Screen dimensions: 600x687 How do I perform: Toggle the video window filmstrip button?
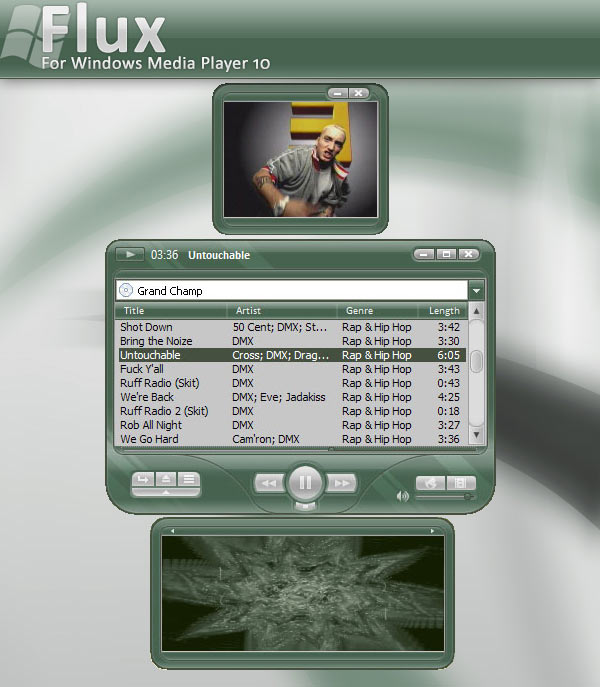tap(461, 483)
